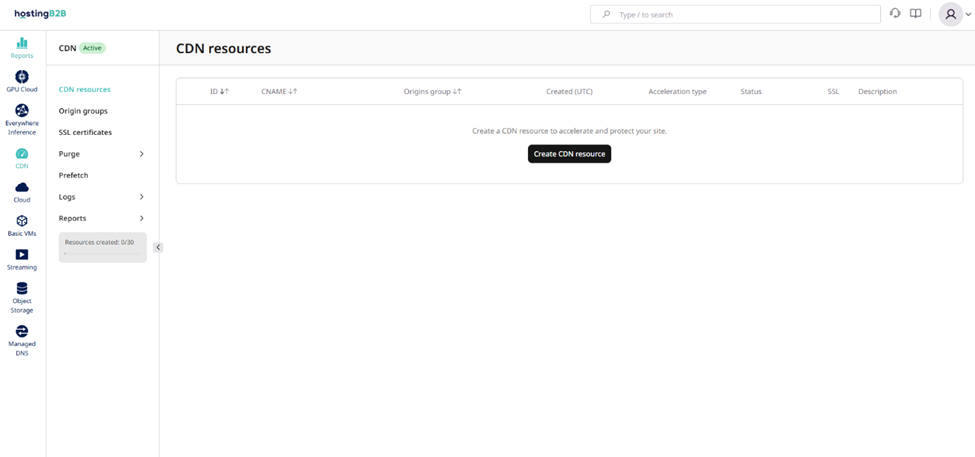Click the Create CDN resource button

(x=569, y=154)
